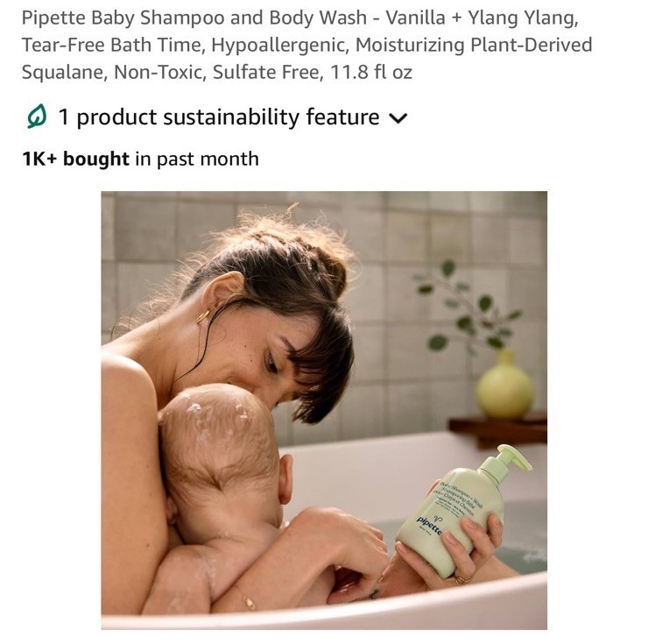The height and width of the screenshot is (644, 648).
Task: Click the woman's gold earring in photo
Action: tap(203, 317)
